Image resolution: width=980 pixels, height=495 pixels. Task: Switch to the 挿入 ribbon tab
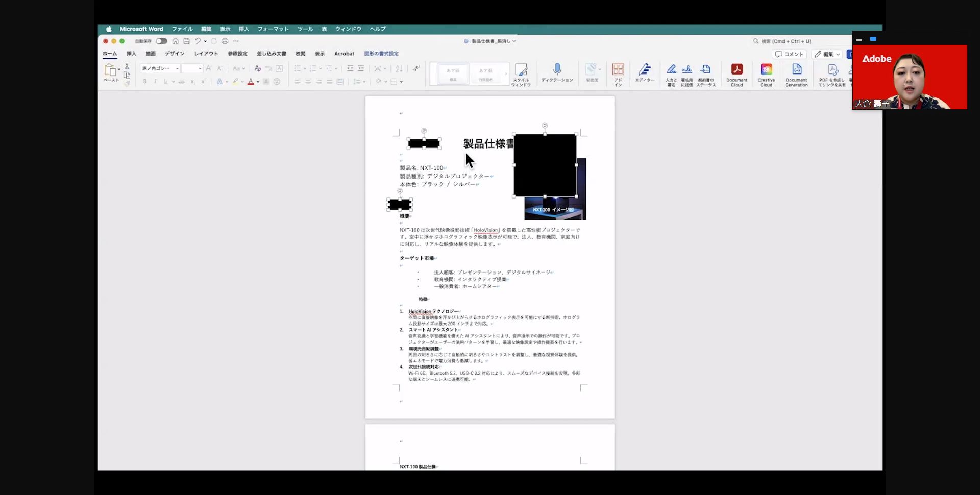tap(131, 54)
